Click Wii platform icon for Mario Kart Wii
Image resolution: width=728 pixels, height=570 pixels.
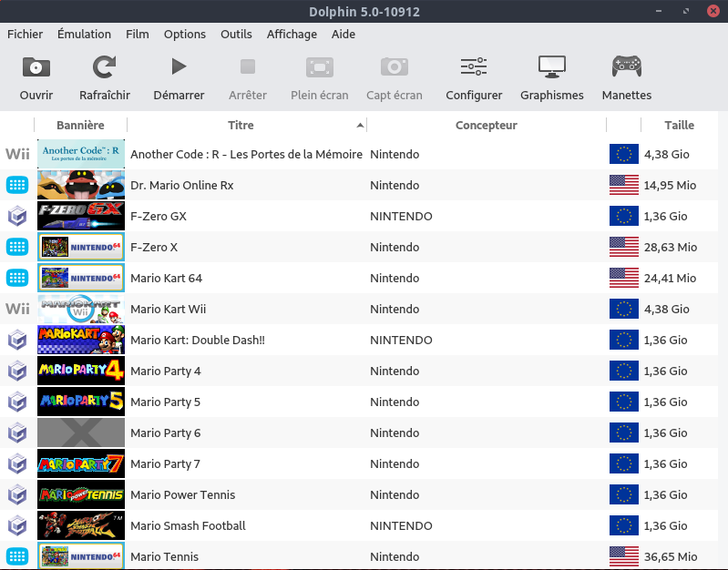point(17,309)
